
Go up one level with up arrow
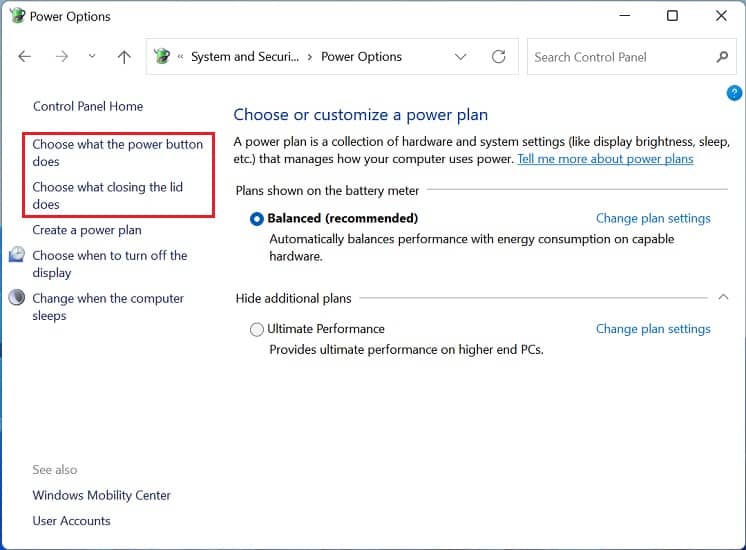click(x=124, y=57)
